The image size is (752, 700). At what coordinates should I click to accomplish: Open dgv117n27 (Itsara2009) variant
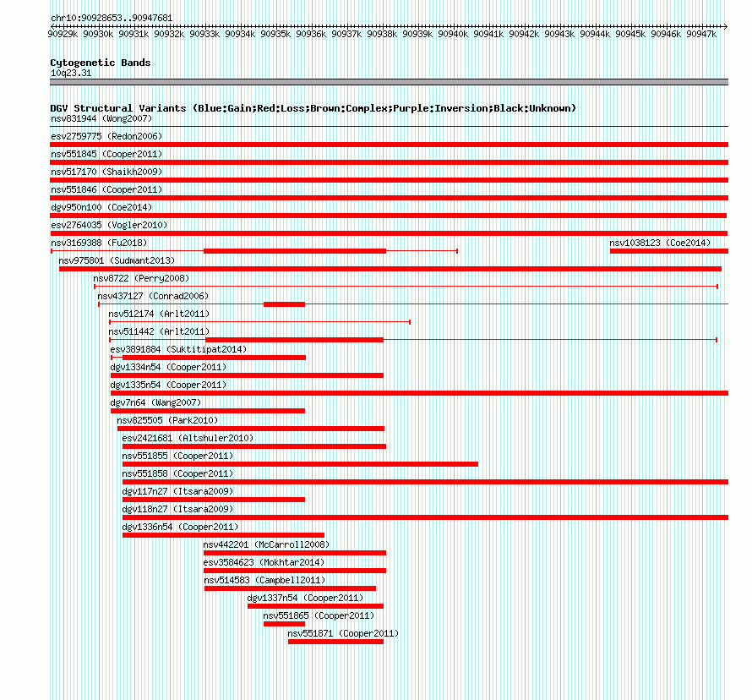click(x=177, y=491)
